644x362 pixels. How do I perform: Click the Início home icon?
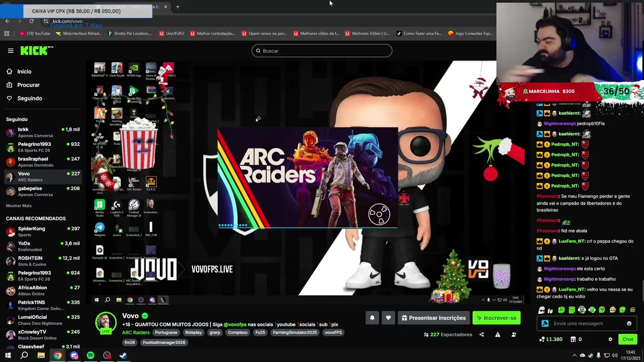[9, 71]
